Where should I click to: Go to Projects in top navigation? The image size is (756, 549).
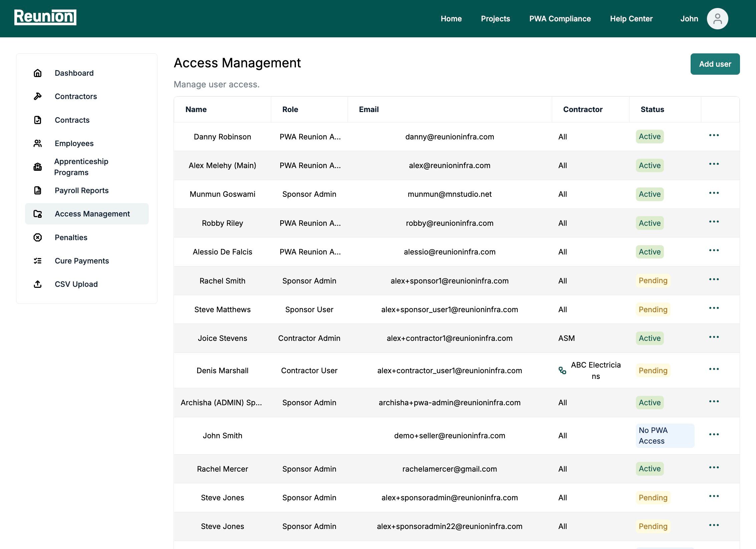pos(495,19)
